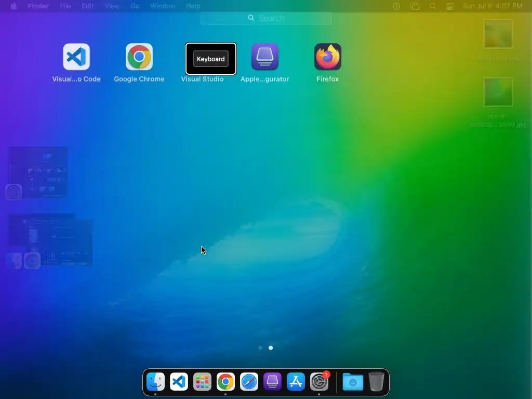Open Safari in the Dock
This screenshot has height=399, width=532.
coord(249,382)
